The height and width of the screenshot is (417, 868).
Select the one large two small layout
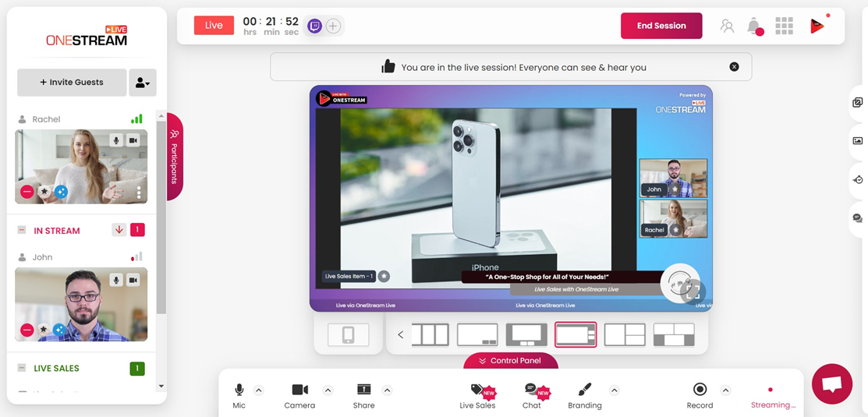625,334
